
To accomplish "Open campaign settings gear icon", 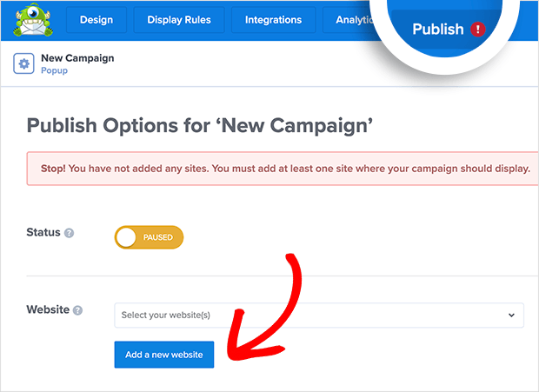I will (23, 63).
